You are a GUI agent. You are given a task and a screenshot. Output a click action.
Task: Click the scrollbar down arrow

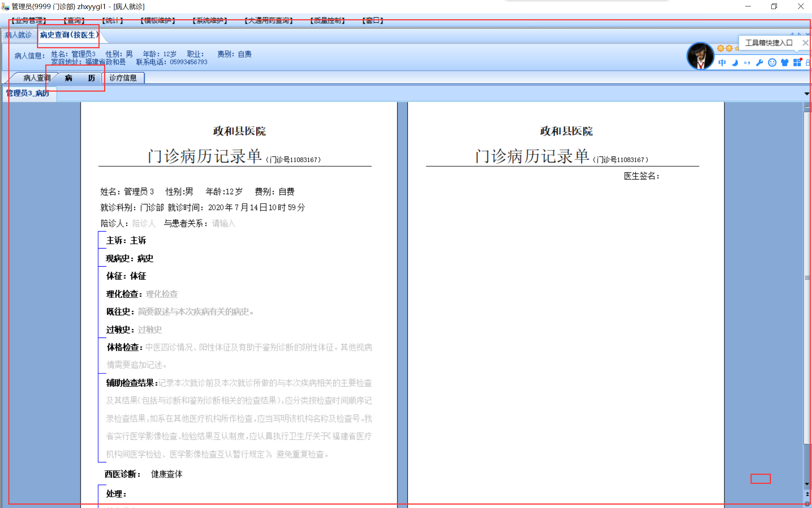click(807, 484)
